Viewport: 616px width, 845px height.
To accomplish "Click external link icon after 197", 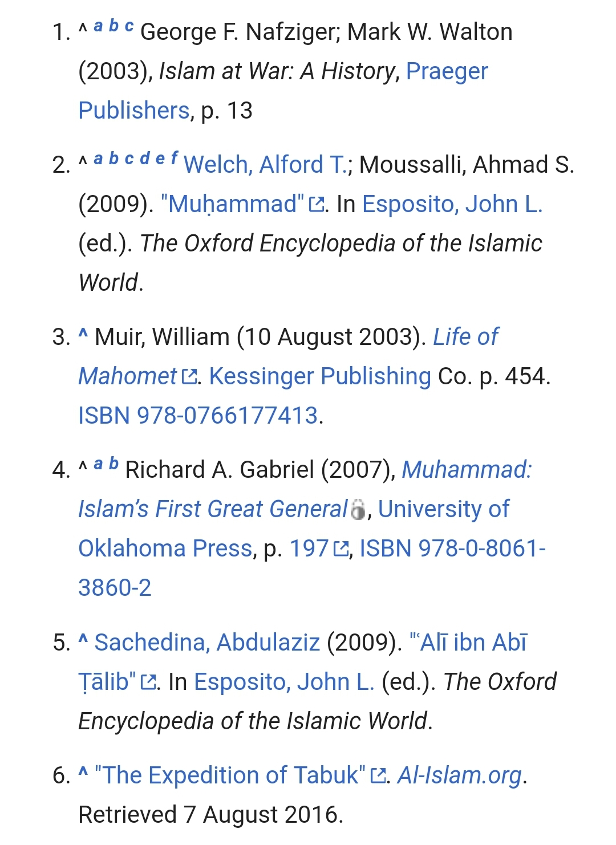I will 341,549.
